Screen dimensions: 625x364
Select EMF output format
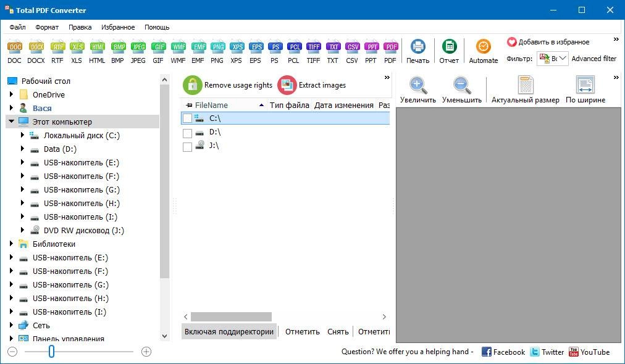(198, 52)
